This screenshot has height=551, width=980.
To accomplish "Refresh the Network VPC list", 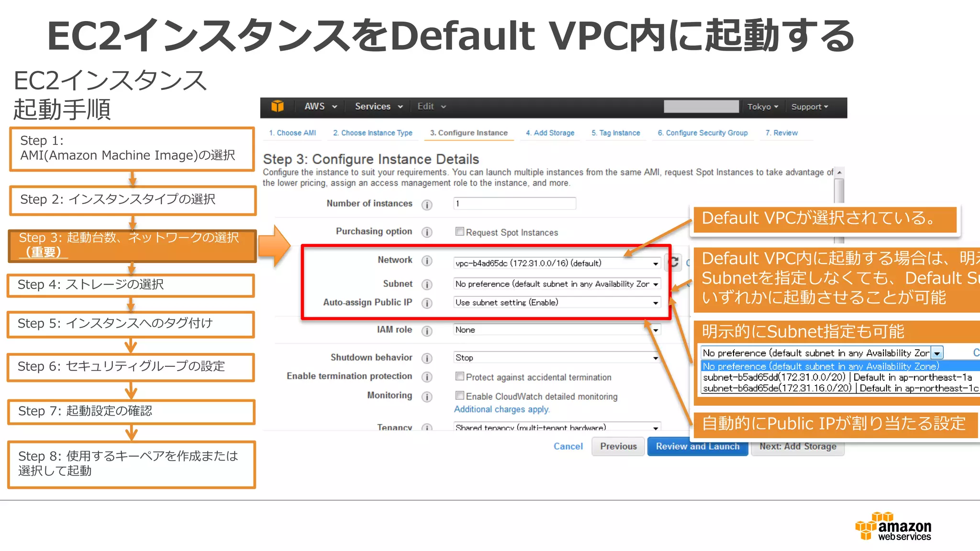I will point(674,262).
